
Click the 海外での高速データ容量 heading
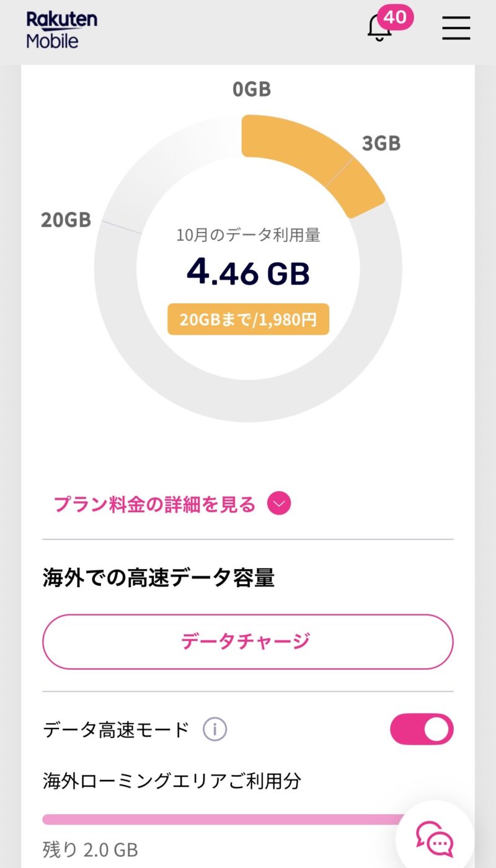(x=159, y=578)
